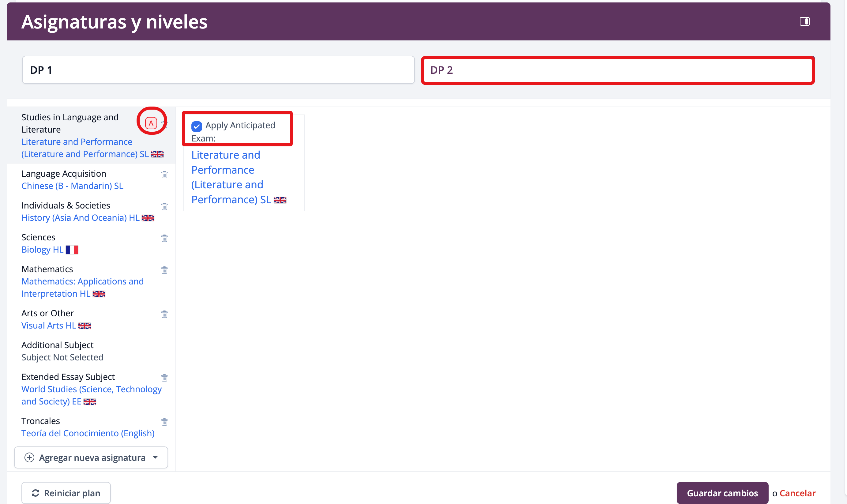The height and width of the screenshot is (504, 847).
Task: Delete the Language Acquisition subject
Action: pos(164,175)
